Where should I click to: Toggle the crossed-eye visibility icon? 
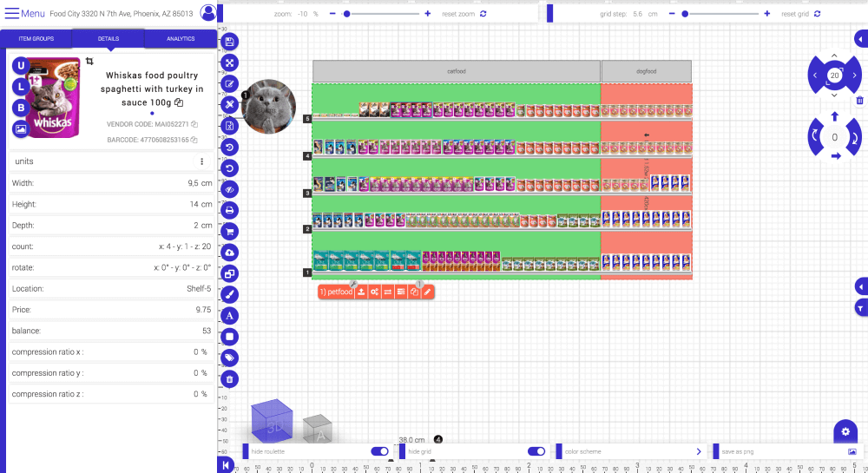(230, 189)
